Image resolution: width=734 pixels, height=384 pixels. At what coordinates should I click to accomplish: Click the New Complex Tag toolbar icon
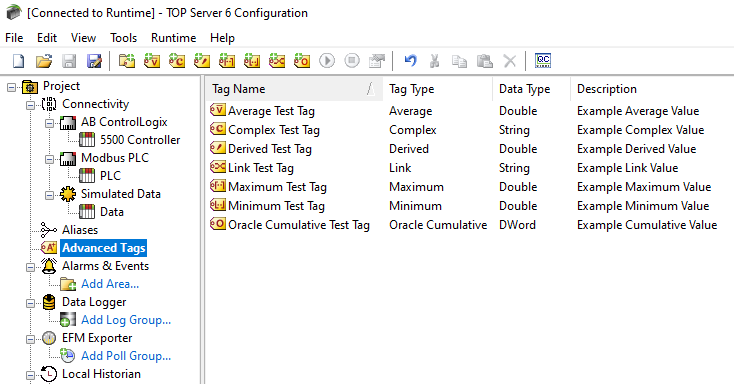coord(177,61)
